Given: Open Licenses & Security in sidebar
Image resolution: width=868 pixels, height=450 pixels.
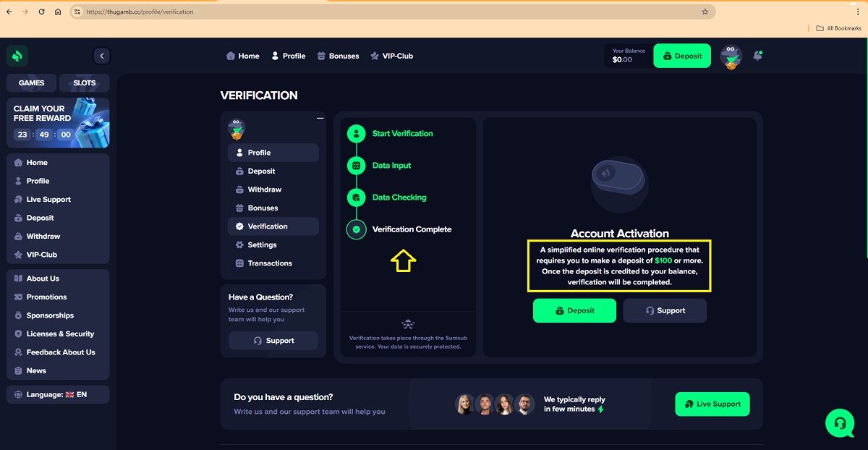Looking at the screenshot, I should point(60,334).
